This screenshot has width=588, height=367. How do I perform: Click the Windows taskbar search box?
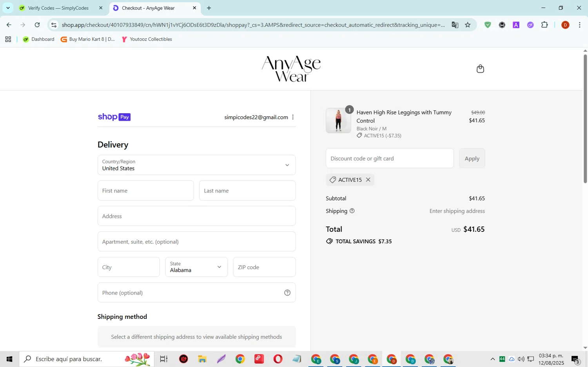(x=87, y=359)
